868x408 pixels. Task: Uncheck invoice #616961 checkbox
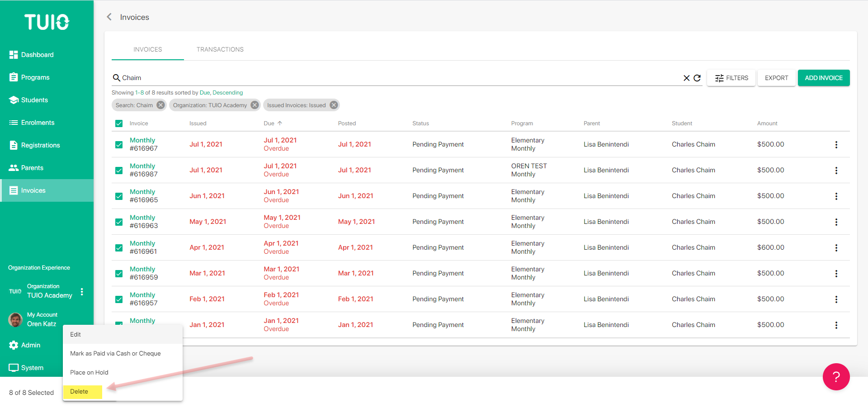pyautogui.click(x=119, y=248)
